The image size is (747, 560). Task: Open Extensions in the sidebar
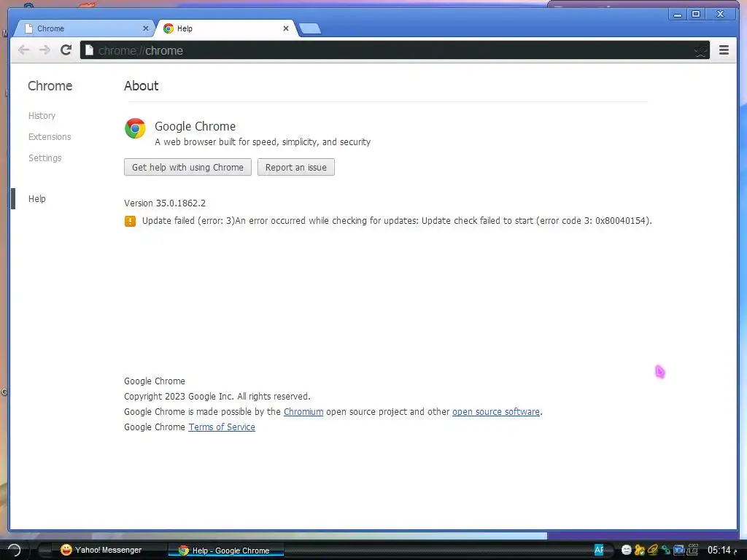pos(50,136)
